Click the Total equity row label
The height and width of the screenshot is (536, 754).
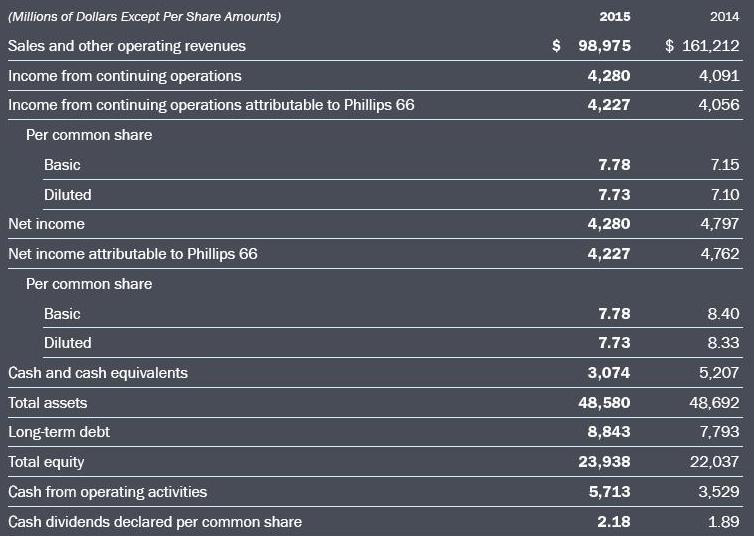click(x=46, y=462)
